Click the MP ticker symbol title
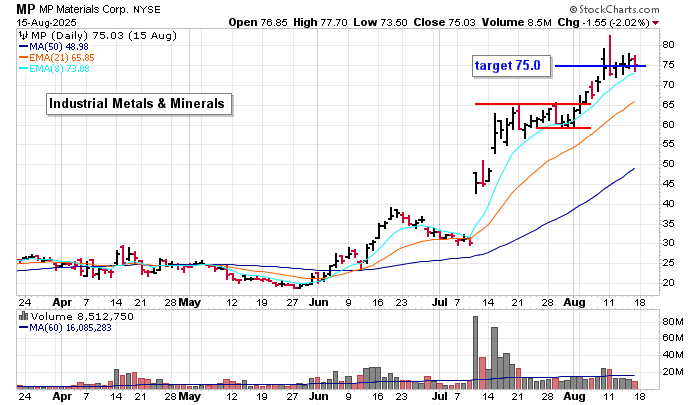The height and width of the screenshot is (405, 700). coord(25,9)
